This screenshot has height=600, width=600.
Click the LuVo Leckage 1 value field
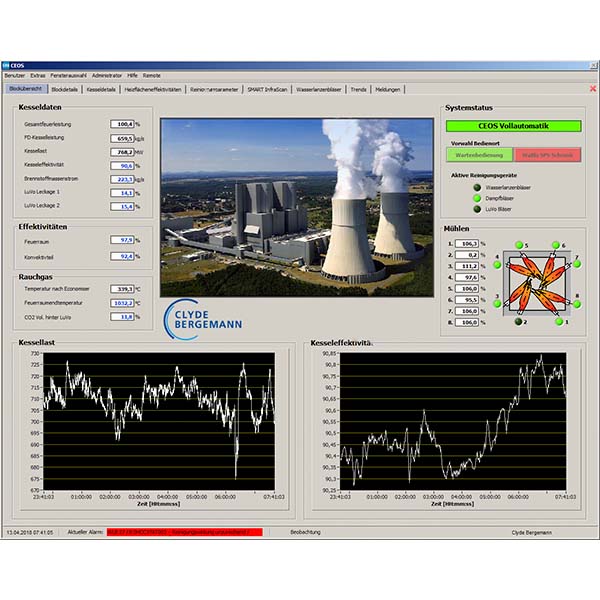pyautogui.click(x=122, y=193)
